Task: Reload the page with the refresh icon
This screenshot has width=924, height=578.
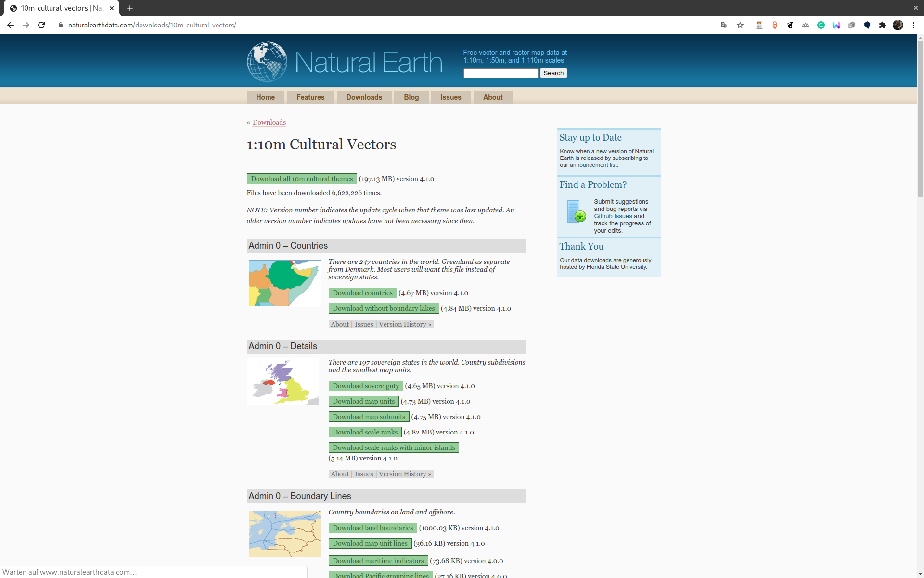Action: [x=41, y=25]
